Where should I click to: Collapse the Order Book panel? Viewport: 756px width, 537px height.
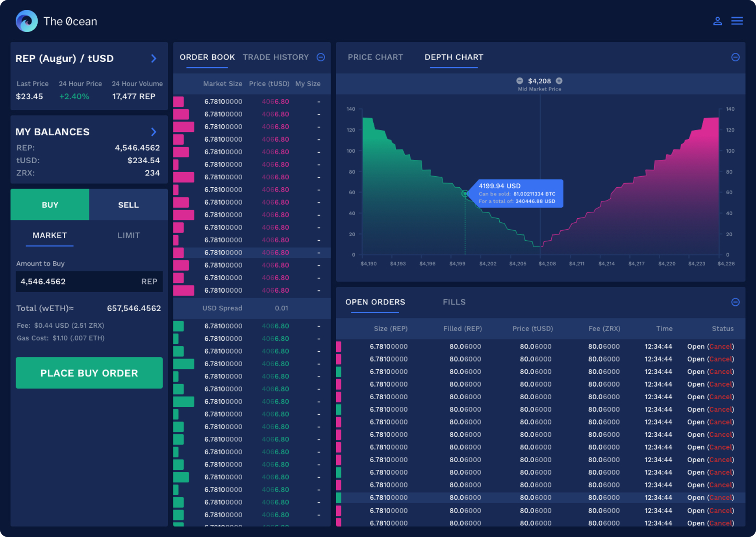point(321,57)
